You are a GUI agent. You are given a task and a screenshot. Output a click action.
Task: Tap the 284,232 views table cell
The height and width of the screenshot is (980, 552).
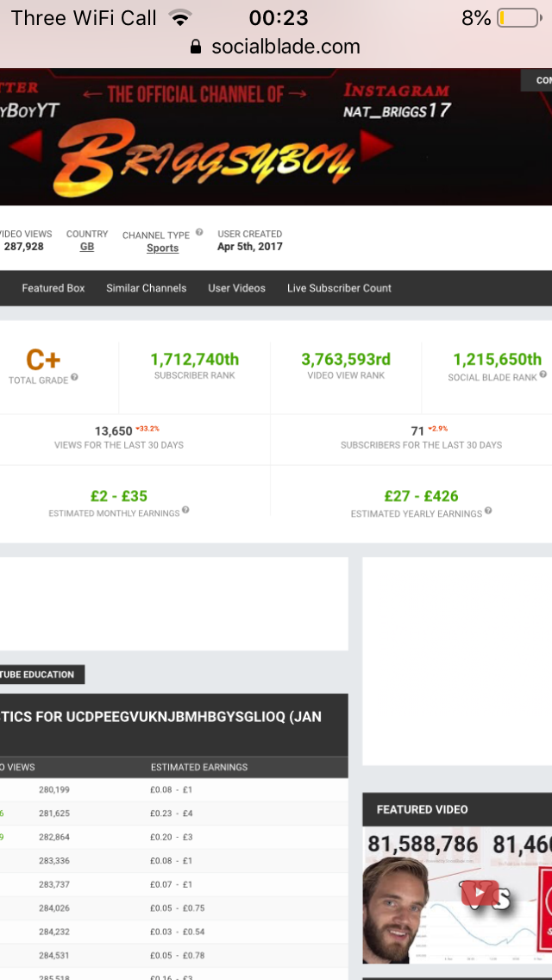(x=54, y=932)
